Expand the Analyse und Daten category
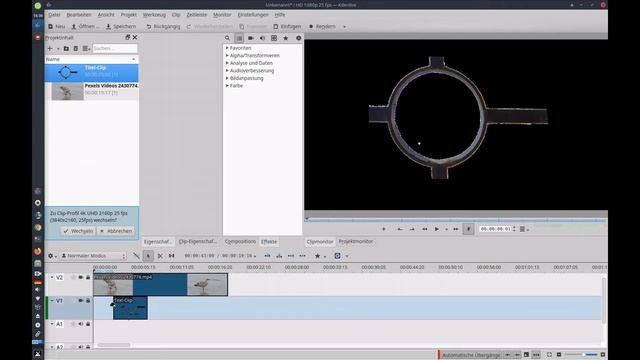The height and width of the screenshot is (360, 640). pos(227,63)
